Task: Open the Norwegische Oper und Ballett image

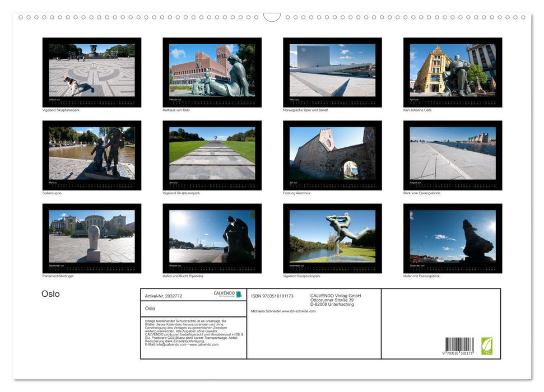Action: coord(332,72)
